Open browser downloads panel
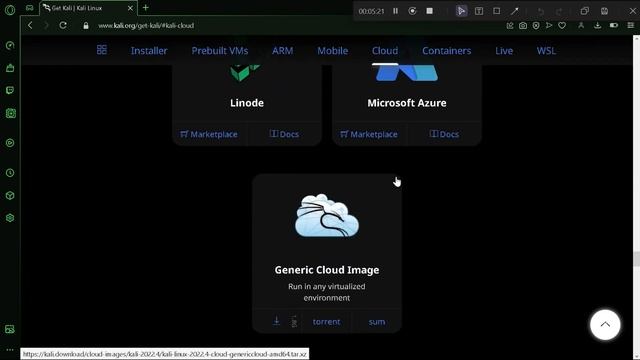 pos(598,25)
